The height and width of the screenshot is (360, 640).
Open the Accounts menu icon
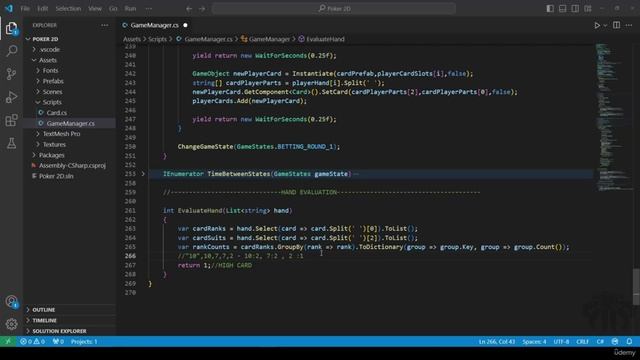pos(11,302)
